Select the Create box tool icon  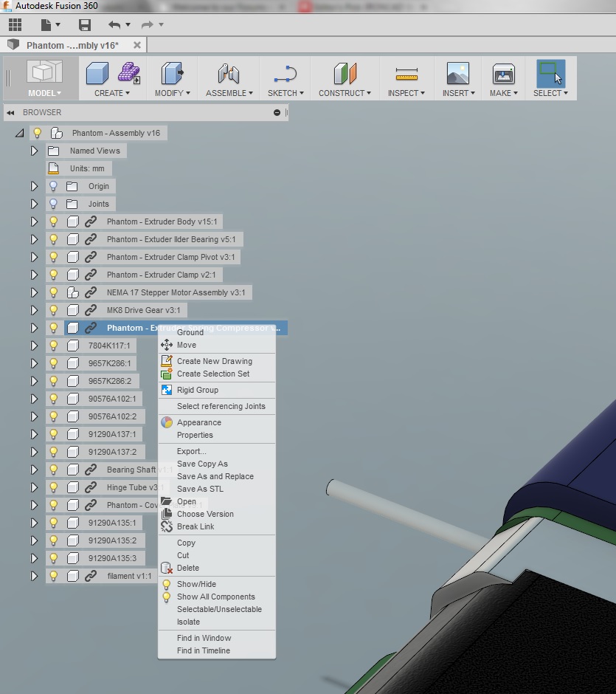point(97,75)
